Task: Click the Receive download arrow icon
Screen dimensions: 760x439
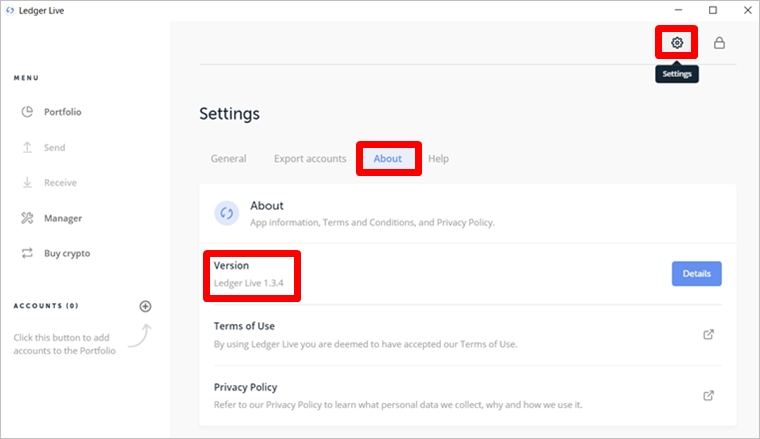Action: [27, 183]
